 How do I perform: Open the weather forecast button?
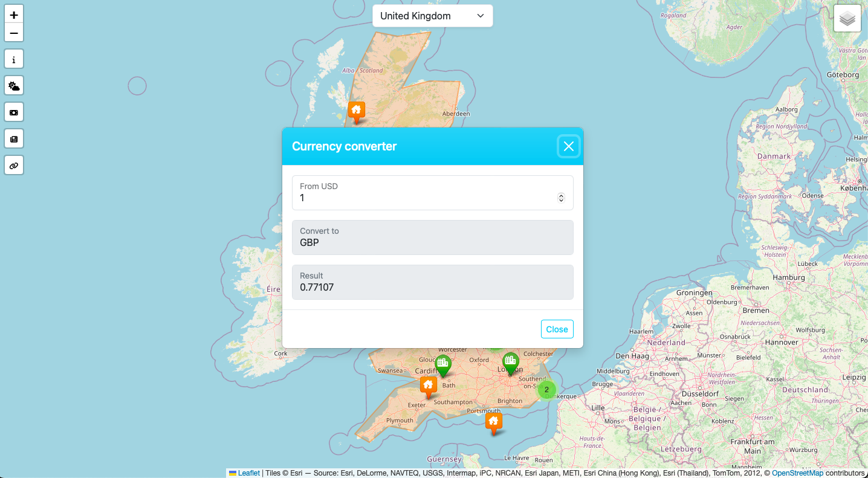14,86
